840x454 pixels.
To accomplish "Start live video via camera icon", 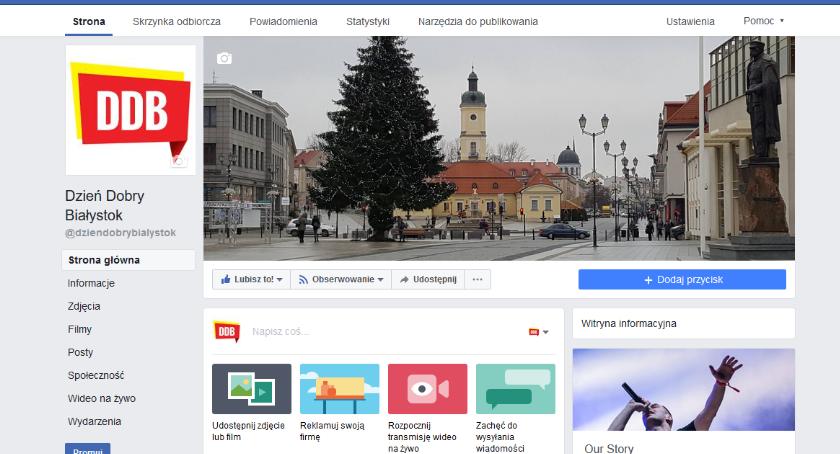I will coord(427,389).
